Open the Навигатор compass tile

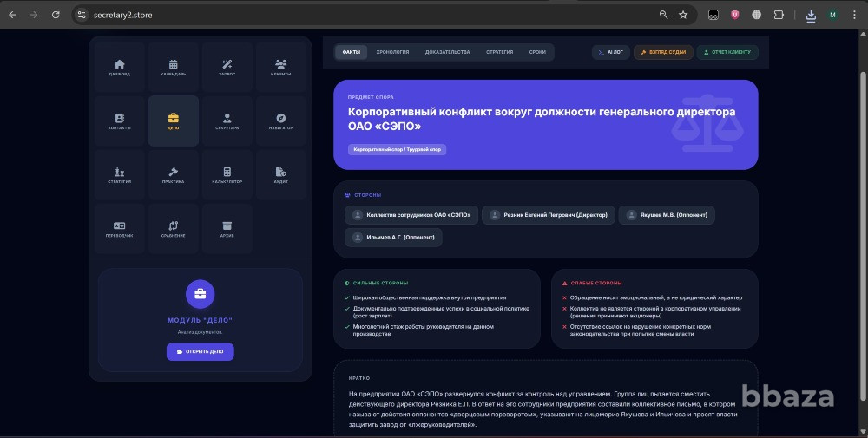pyautogui.click(x=280, y=121)
